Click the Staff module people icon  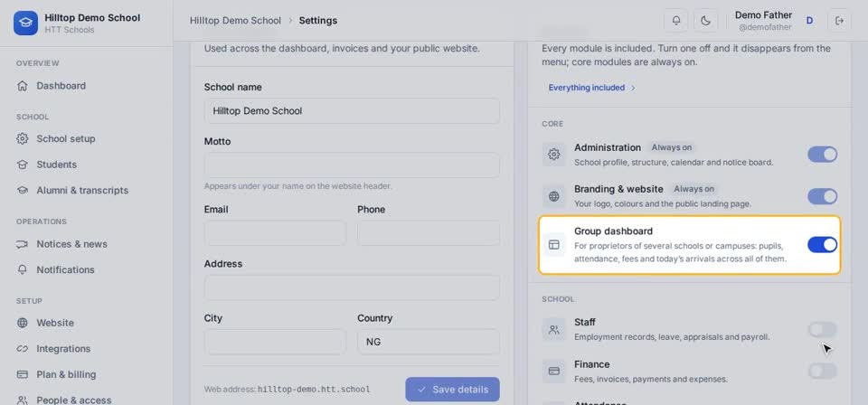553,330
